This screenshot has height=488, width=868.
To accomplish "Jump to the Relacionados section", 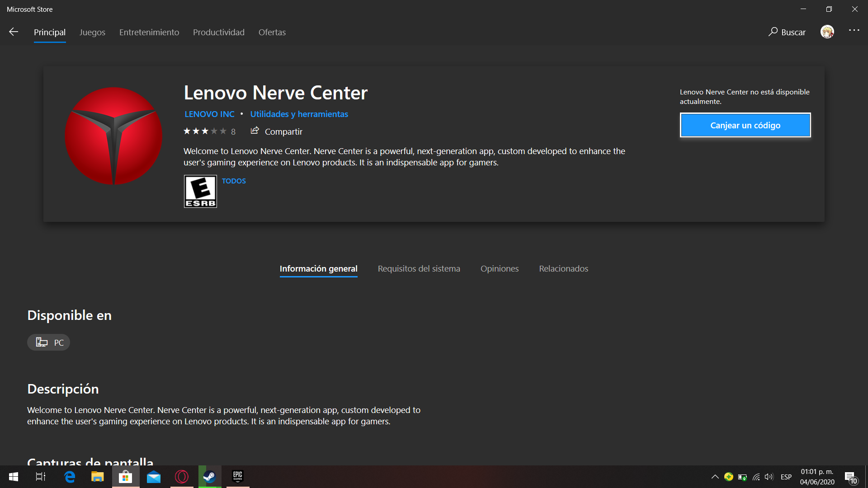I will tap(563, 268).
